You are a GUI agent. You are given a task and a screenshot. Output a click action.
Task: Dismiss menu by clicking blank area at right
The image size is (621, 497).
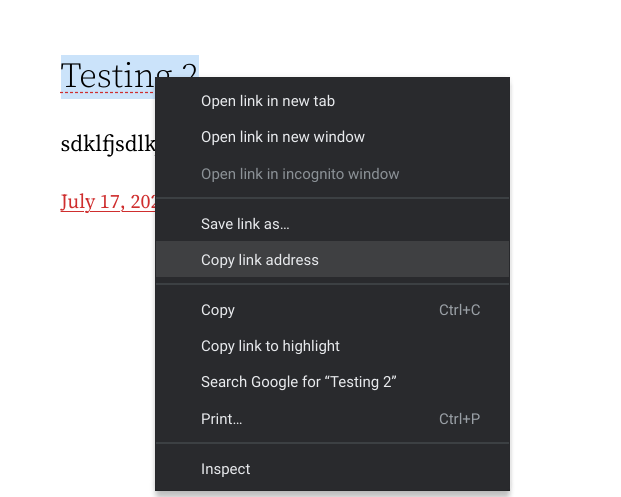[x=570, y=250]
